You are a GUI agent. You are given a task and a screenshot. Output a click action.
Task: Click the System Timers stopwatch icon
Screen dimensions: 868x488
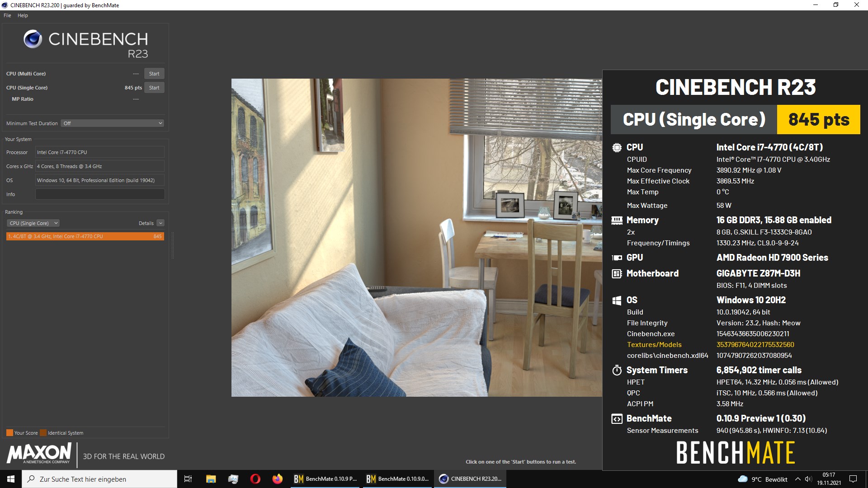(x=617, y=370)
